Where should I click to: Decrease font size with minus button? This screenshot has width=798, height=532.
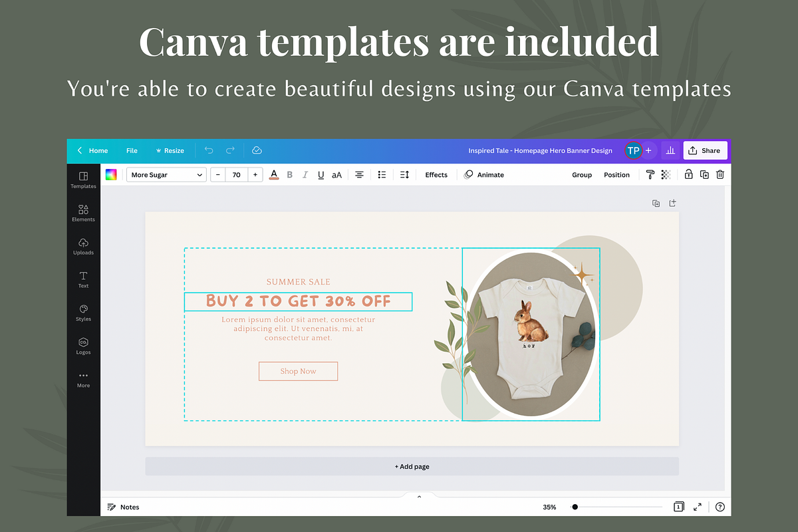pos(218,175)
